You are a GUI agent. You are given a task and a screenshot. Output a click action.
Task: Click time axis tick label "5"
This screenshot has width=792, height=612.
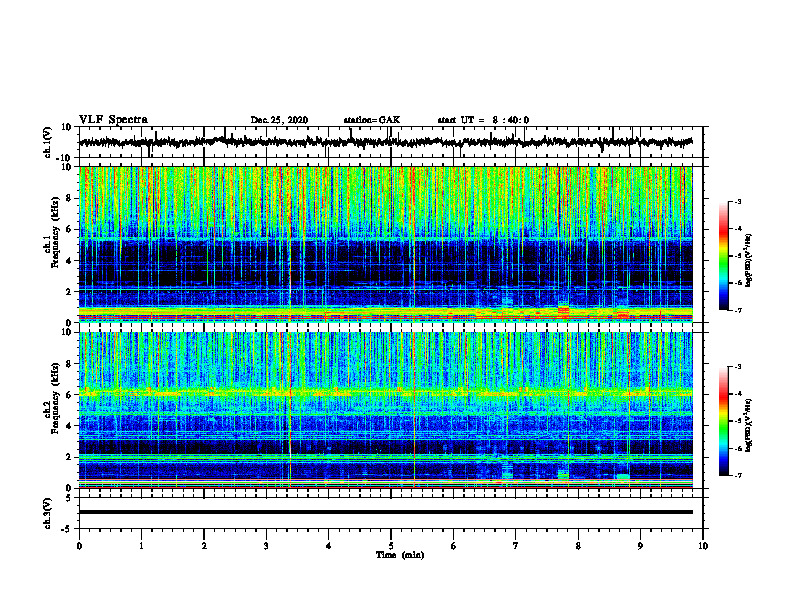tap(391, 546)
